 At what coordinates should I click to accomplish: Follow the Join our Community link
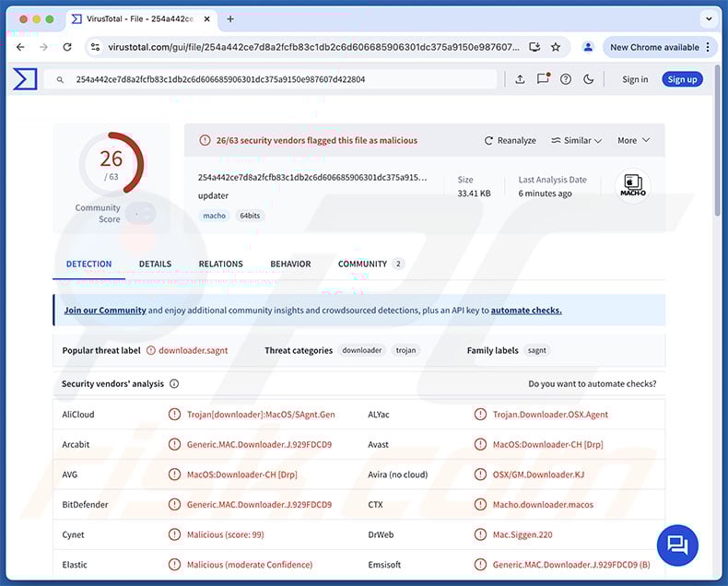[105, 311]
